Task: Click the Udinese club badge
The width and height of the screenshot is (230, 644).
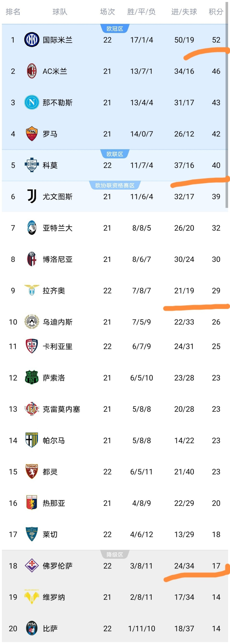Action: coord(32,322)
